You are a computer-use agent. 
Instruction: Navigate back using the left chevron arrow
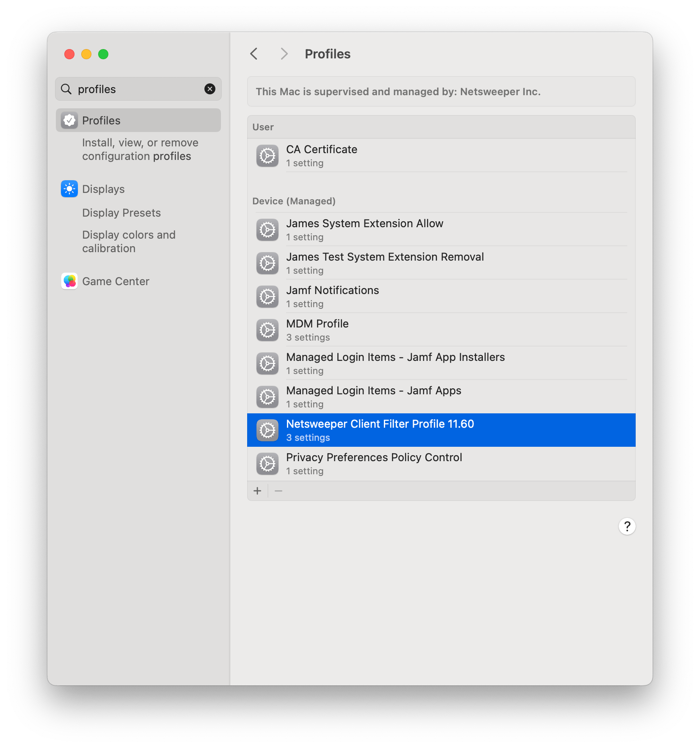click(254, 54)
